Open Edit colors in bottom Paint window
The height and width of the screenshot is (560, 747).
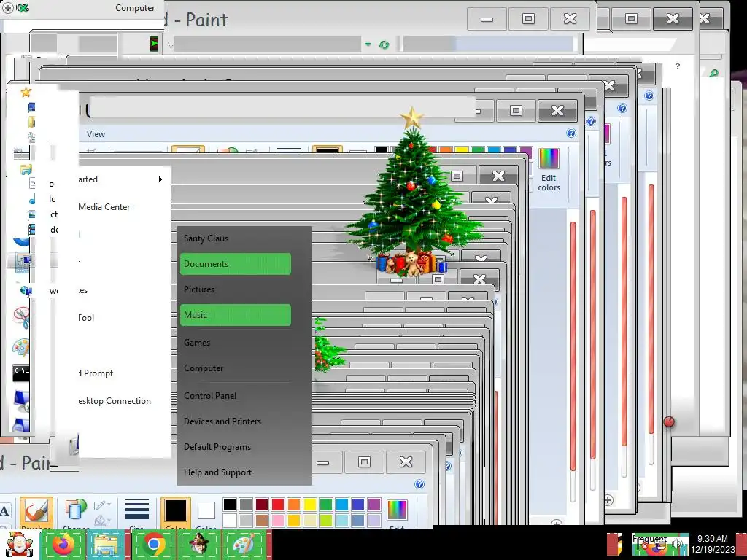tap(397, 513)
